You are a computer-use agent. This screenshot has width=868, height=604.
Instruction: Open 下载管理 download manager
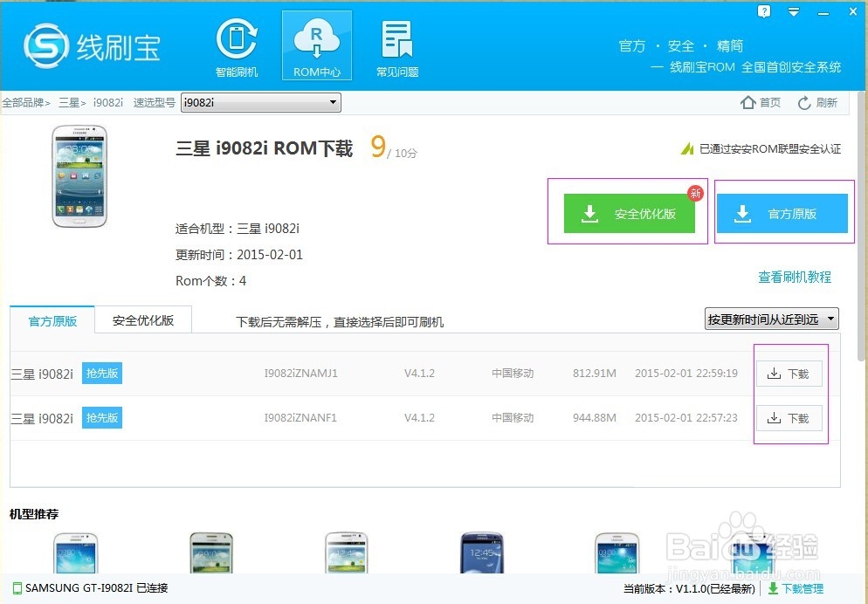point(796,589)
